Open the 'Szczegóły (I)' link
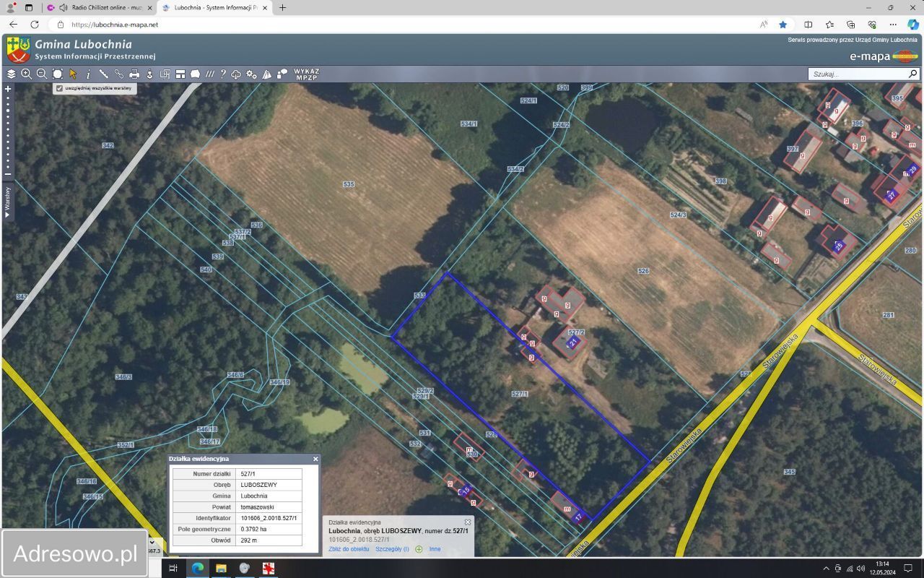Image resolution: width=924 pixels, height=578 pixels. coord(392,549)
